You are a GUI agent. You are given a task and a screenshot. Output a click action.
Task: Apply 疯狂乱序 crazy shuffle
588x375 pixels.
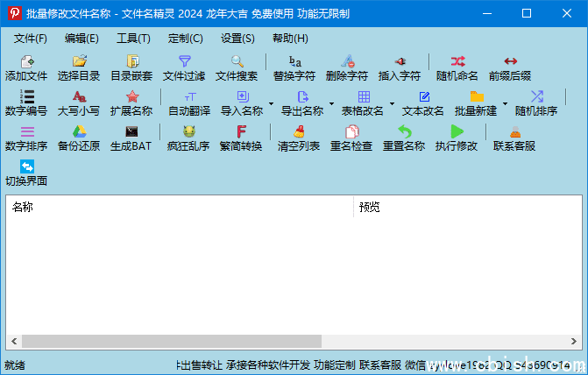(188, 138)
